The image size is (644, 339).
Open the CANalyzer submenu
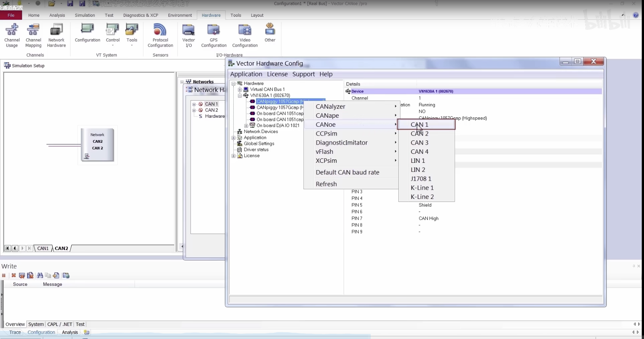click(351, 107)
